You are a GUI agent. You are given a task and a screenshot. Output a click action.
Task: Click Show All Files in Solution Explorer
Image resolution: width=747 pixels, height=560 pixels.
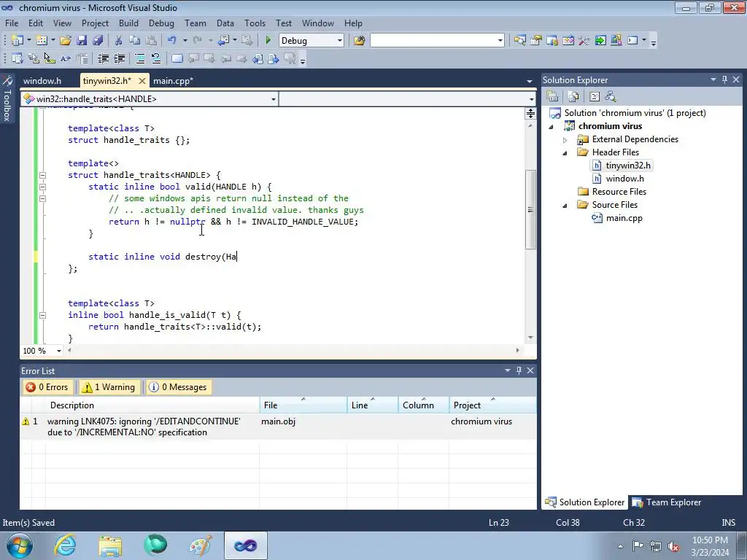point(573,97)
